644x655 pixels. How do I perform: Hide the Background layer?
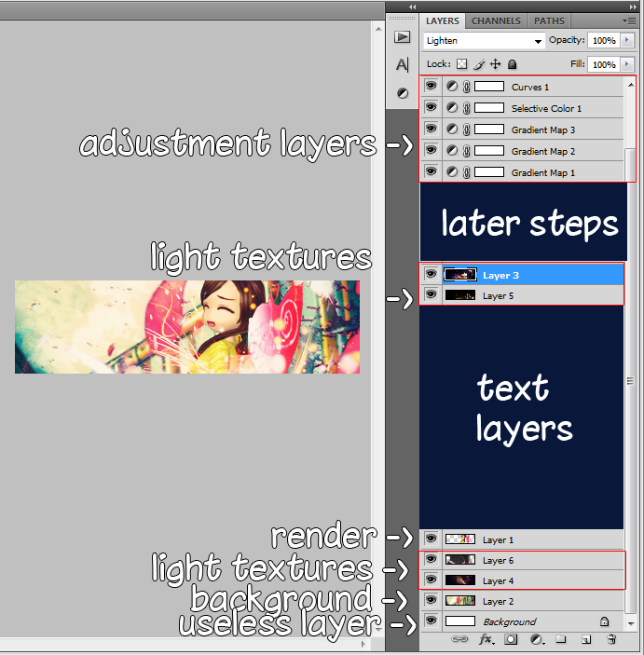431,621
